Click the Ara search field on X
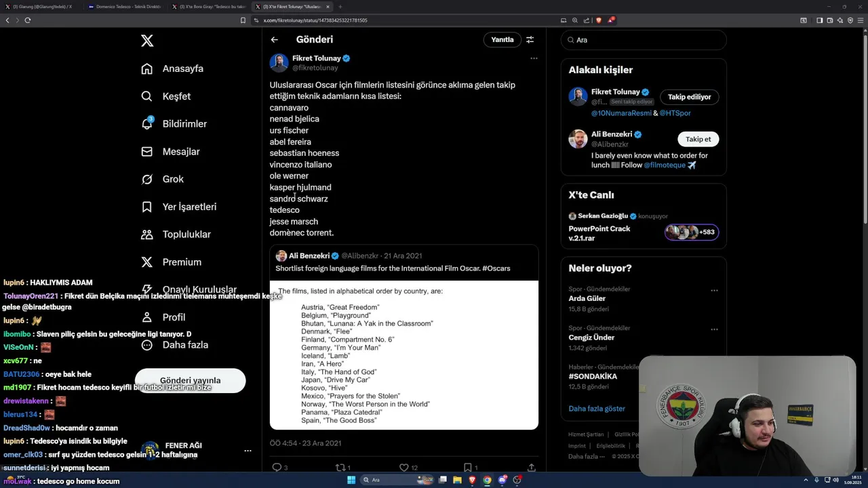The width and height of the screenshot is (868, 488). click(644, 40)
